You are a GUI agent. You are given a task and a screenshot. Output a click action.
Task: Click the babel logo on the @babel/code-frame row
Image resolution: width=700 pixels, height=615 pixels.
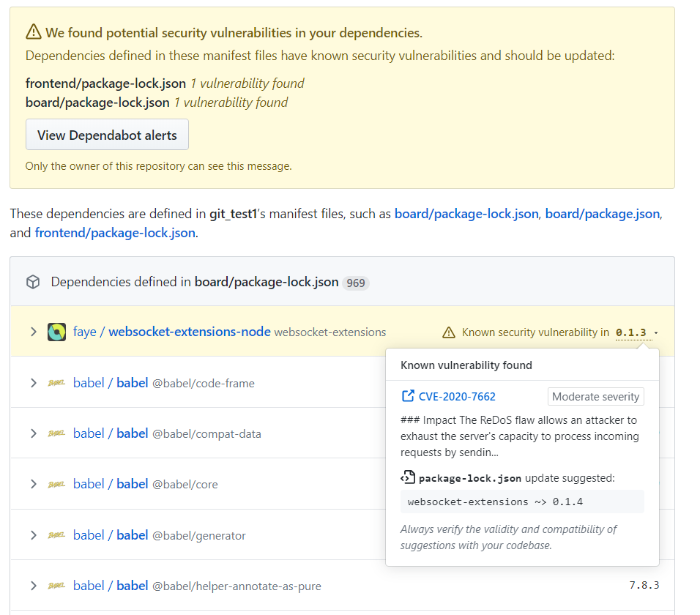pos(56,383)
